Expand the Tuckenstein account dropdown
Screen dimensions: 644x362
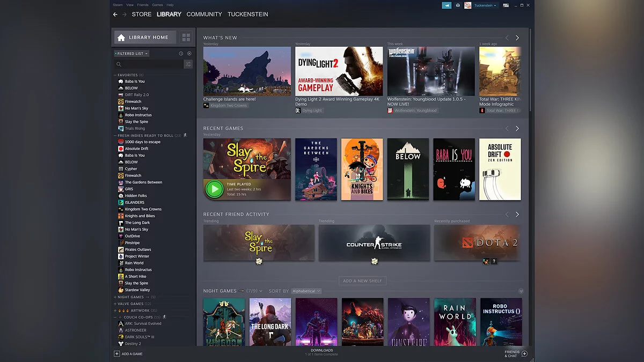pos(485,5)
